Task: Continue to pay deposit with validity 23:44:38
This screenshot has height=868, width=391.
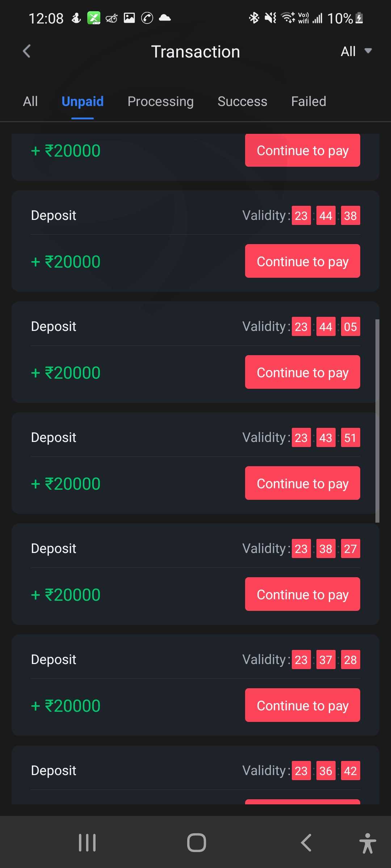Action: coord(302,261)
